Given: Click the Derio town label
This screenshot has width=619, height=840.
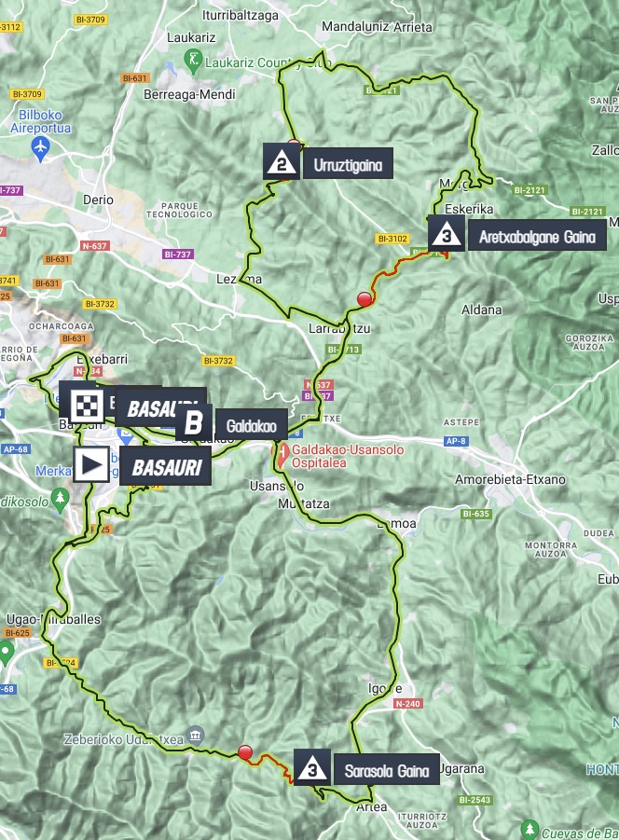Looking at the screenshot, I should [x=99, y=200].
